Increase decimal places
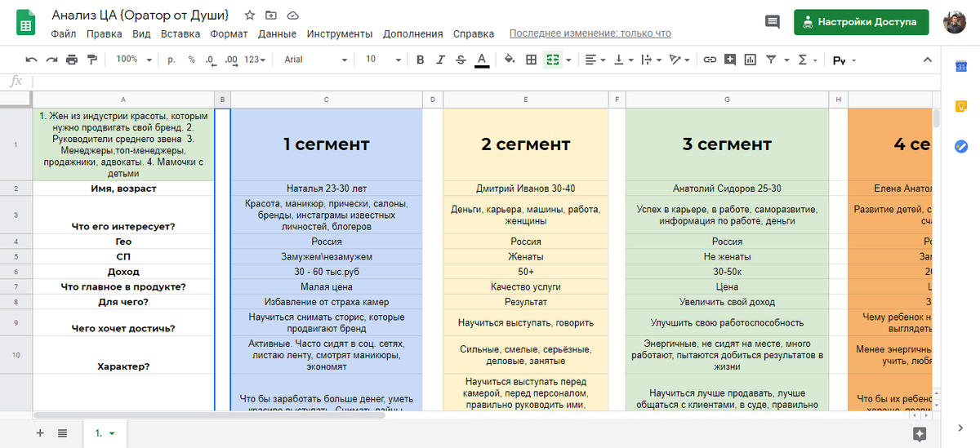The width and height of the screenshot is (980, 448). [231, 60]
